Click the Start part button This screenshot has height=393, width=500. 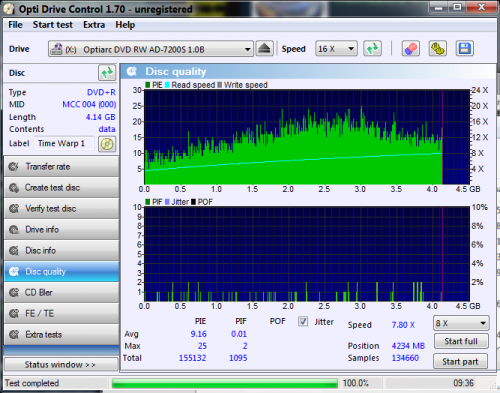pos(460,361)
